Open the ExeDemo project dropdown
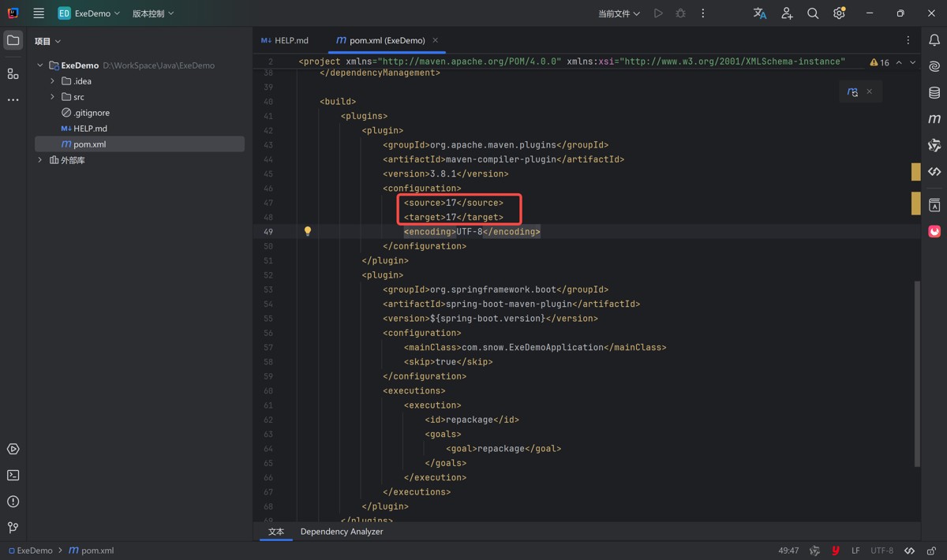Screen dimensions: 947x560 (x=89, y=13)
